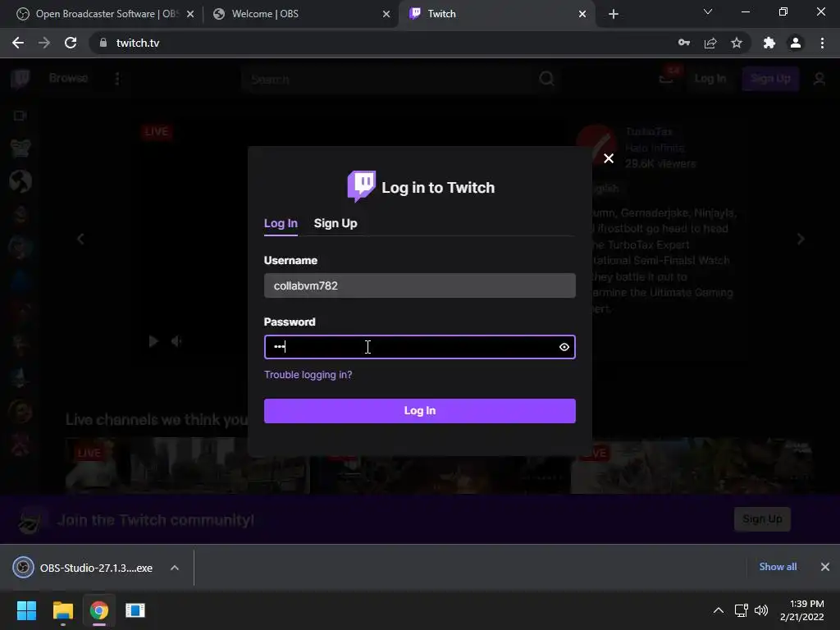The width and height of the screenshot is (840, 630).
Task: Open Twitch header more options dots
Action: pos(117,79)
